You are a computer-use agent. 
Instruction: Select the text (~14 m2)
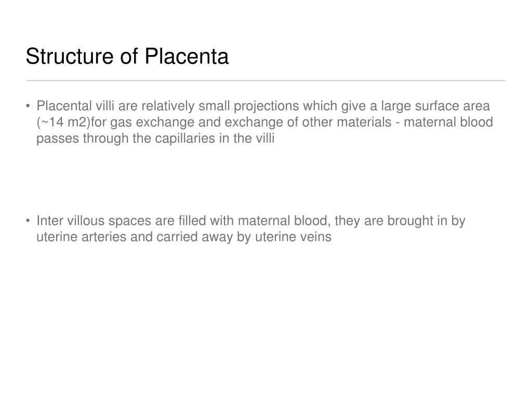(63, 122)
